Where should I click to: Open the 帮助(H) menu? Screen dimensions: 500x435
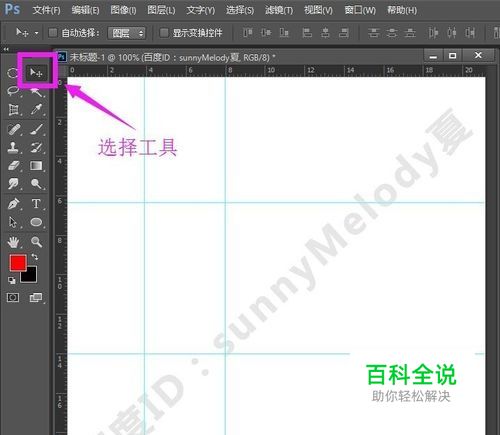click(x=402, y=10)
